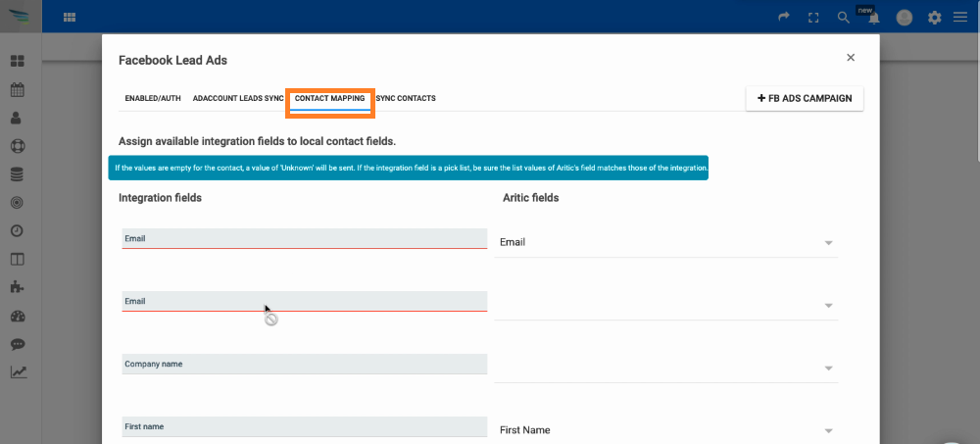Open empty Aritic dropdown beside second Email
The height and width of the screenshot is (444, 980).
[665, 305]
